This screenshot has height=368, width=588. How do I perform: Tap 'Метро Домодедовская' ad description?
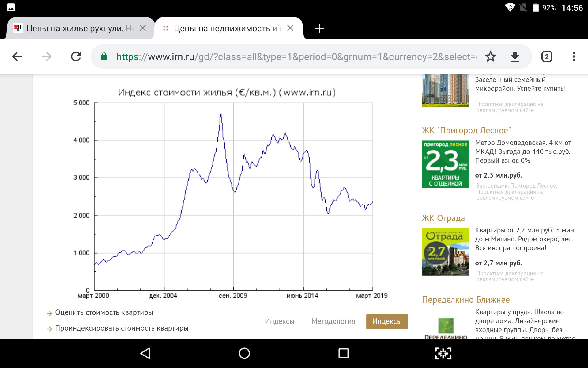coord(523,151)
